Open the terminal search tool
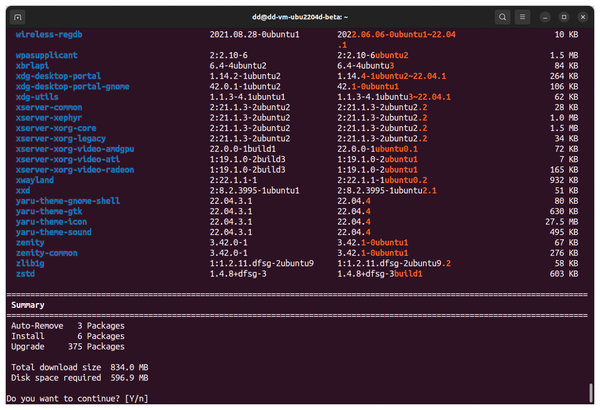The image size is (600, 410). [x=502, y=17]
